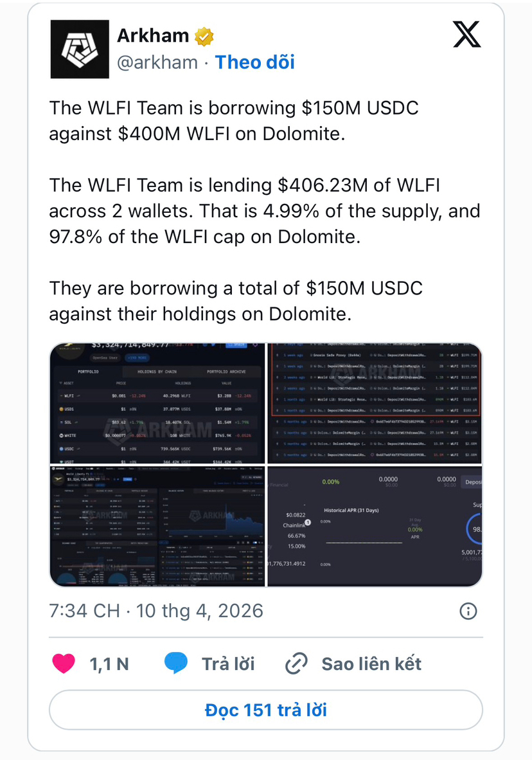Like the tweet with the heart icon
Image resolution: width=532 pixels, height=760 pixels.
(x=64, y=664)
